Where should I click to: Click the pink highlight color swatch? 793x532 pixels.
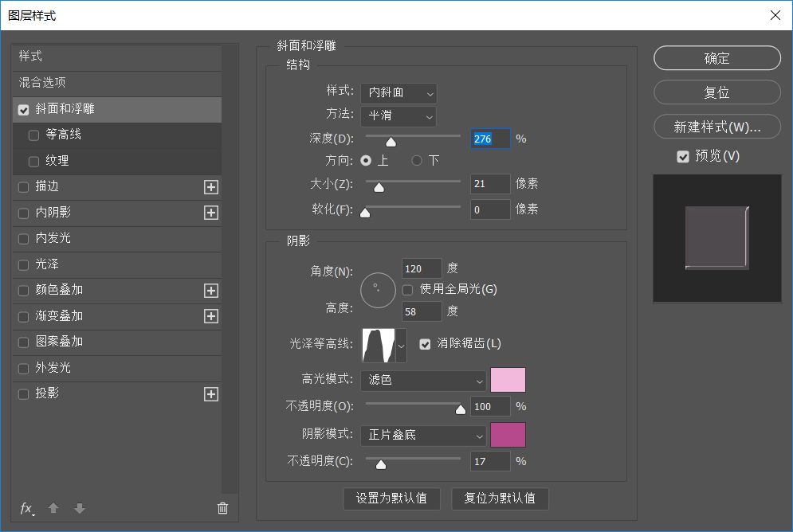pos(508,381)
